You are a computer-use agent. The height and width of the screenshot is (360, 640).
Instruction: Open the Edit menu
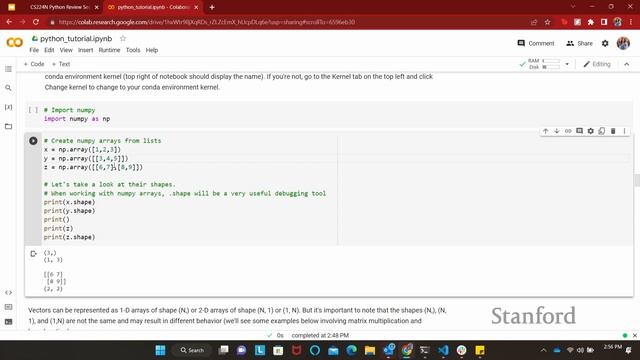[49, 50]
